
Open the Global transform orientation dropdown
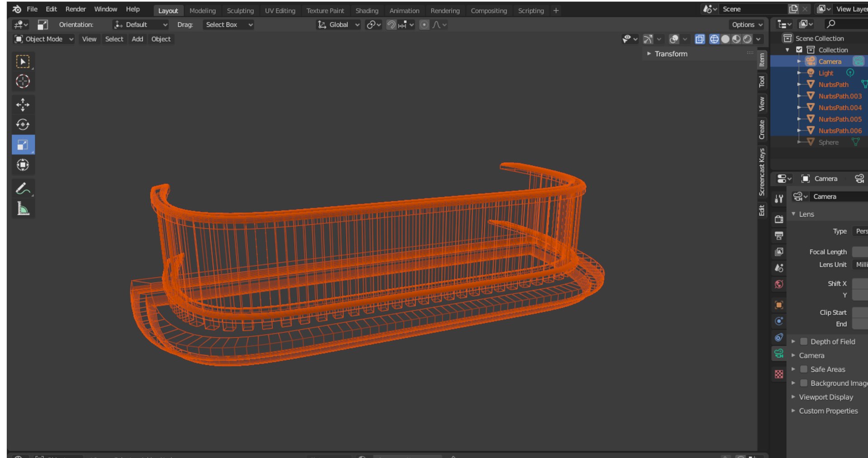click(x=338, y=25)
